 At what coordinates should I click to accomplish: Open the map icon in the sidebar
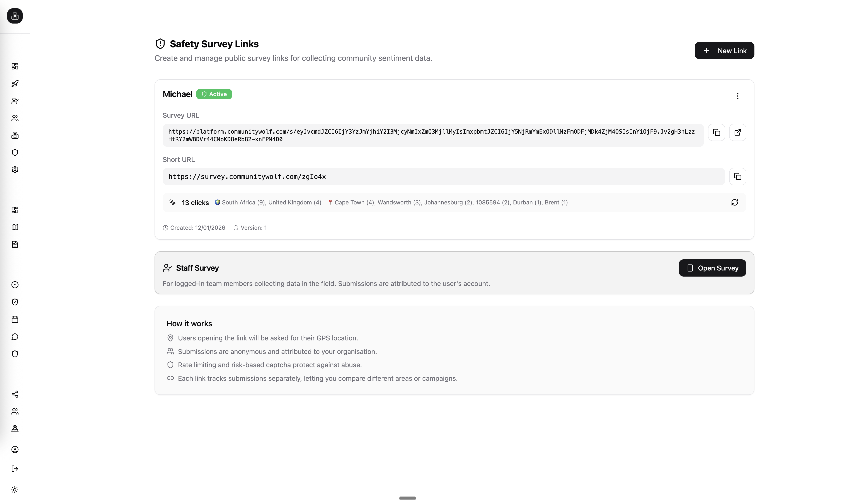click(x=15, y=227)
